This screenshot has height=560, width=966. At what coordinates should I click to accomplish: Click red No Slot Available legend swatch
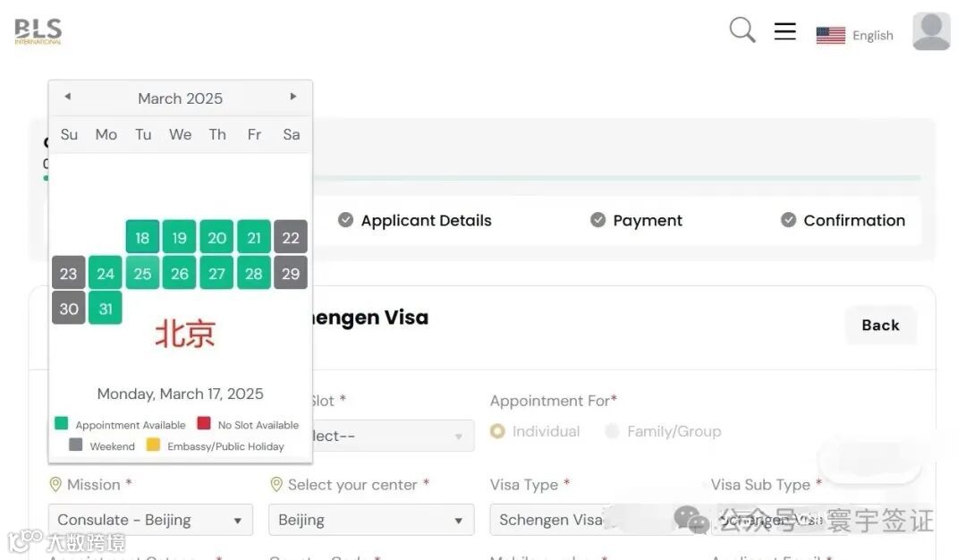coord(204,423)
